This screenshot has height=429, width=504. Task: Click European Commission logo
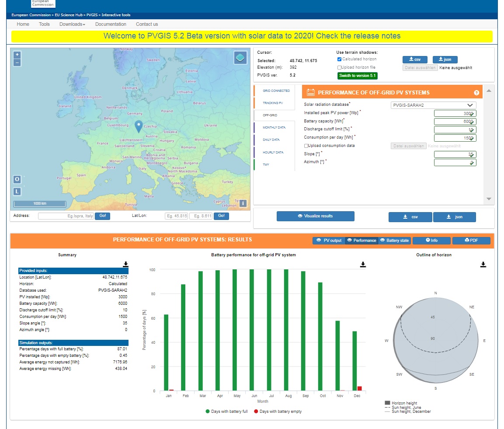pyautogui.click(x=43, y=3)
